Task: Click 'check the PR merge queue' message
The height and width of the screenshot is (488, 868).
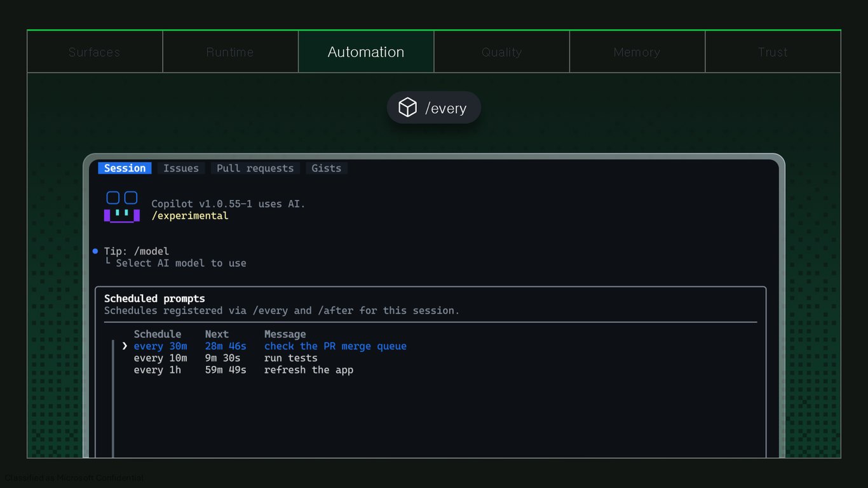Action: pos(336,346)
